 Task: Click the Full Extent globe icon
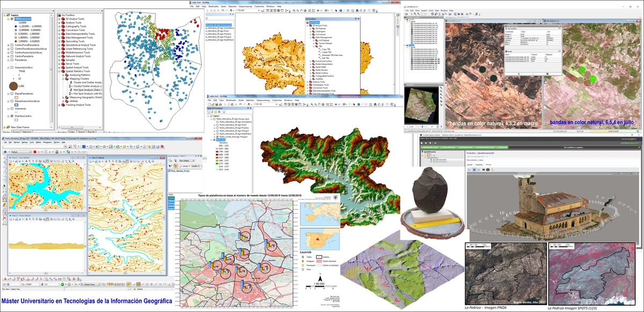coord(323,104)
